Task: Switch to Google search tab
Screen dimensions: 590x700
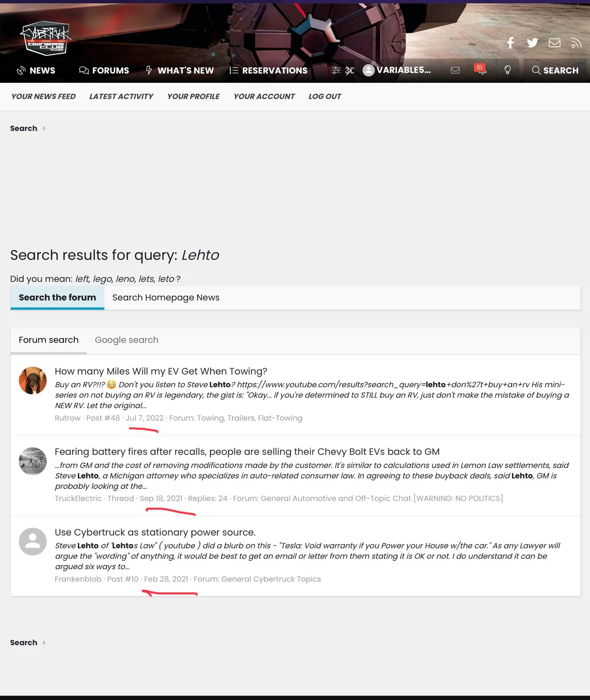Action: (x=127, y=340)
